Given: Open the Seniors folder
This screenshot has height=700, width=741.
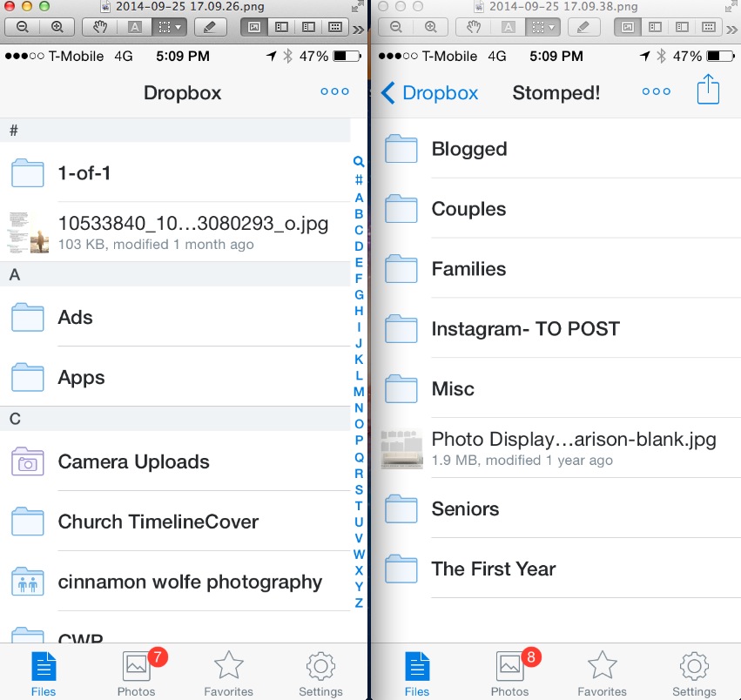Looking at the screenshot, I should pos(556,508).
